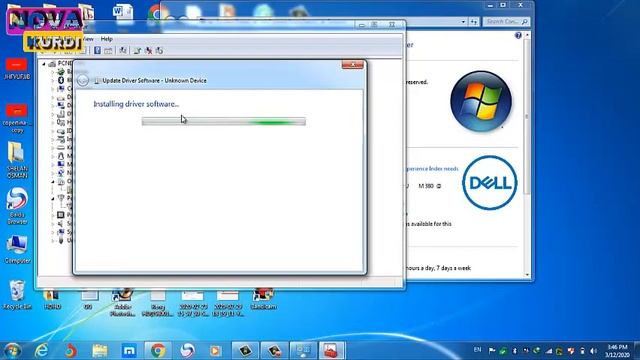The width and height of the screenshot is (640, 360).
Task: Click the Bluetooth icon in system tray
Action: click(515, 351)
